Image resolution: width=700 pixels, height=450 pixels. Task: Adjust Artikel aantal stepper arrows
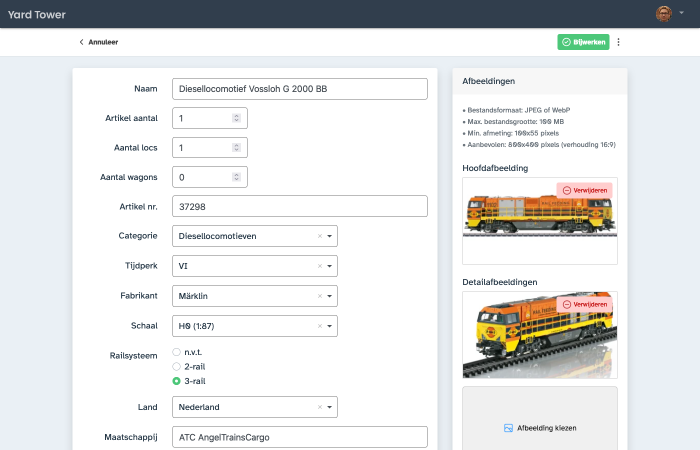[237, 118]
